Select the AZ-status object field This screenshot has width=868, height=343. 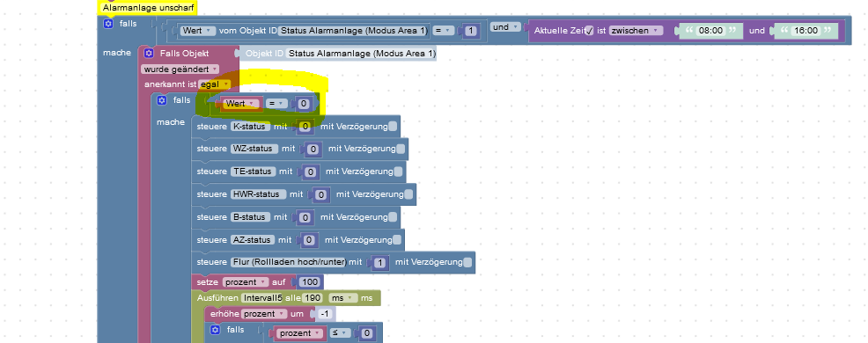[253, 239]
